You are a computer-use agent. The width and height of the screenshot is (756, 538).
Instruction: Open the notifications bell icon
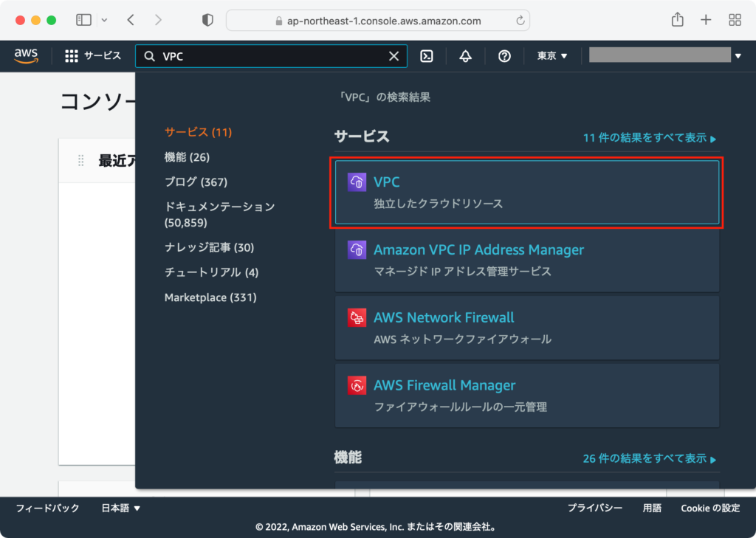[465, 56]
